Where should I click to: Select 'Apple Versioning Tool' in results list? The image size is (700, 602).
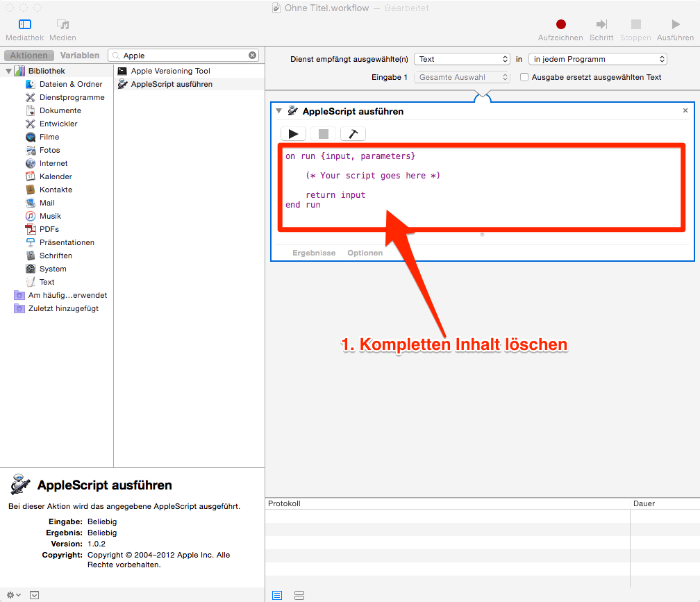point(170,71)
